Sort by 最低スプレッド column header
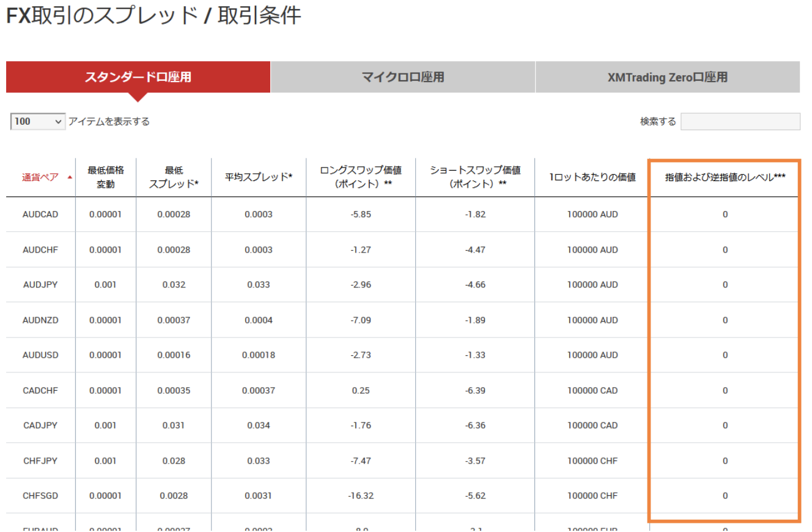The image size is (812, 532). pyautogui.click(x=174, y=177)
